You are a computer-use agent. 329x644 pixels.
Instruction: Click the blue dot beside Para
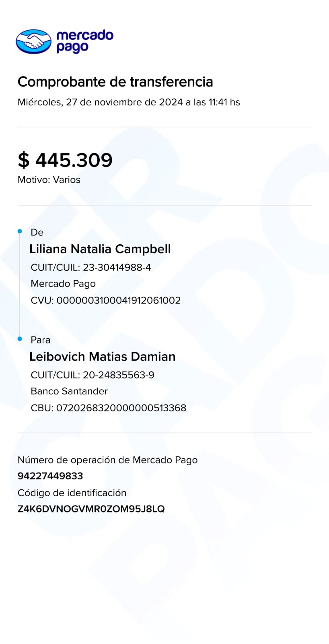(20, 339)
